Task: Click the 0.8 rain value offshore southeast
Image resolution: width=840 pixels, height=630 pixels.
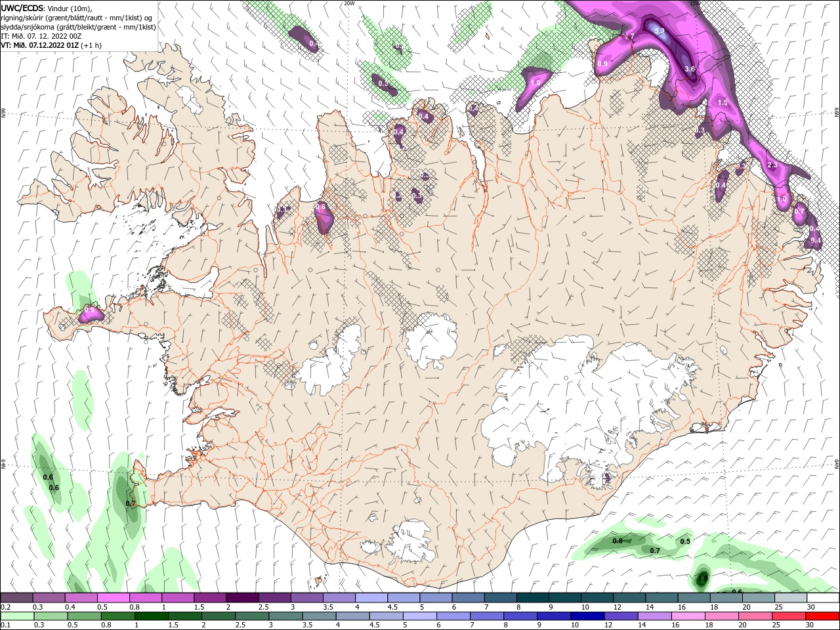Action: point(617,541)
